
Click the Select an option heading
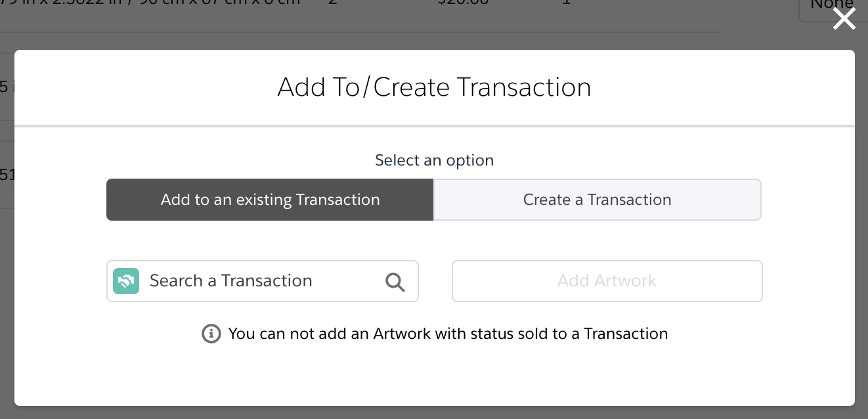434,160
